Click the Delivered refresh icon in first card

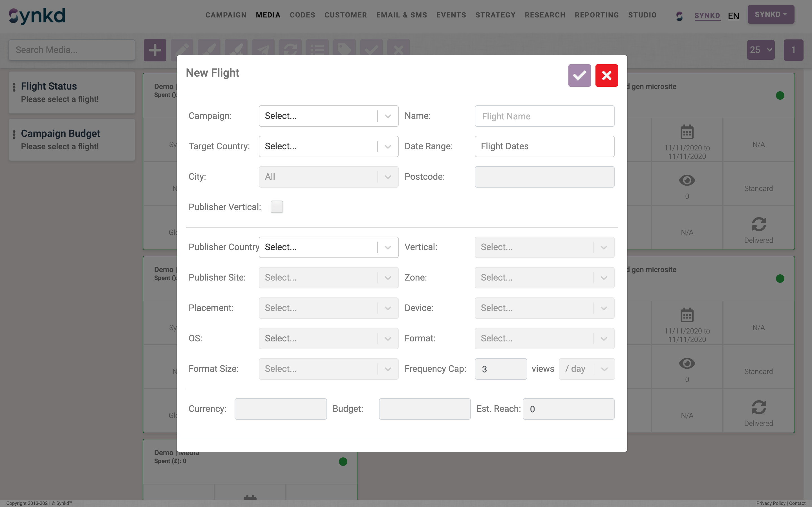click(758, 224)
